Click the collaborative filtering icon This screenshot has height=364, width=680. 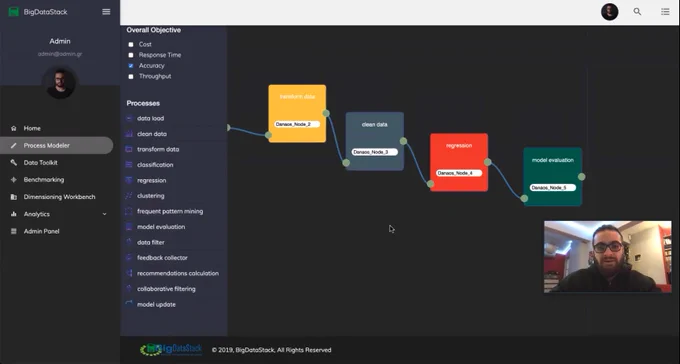[x=129, y=289]
